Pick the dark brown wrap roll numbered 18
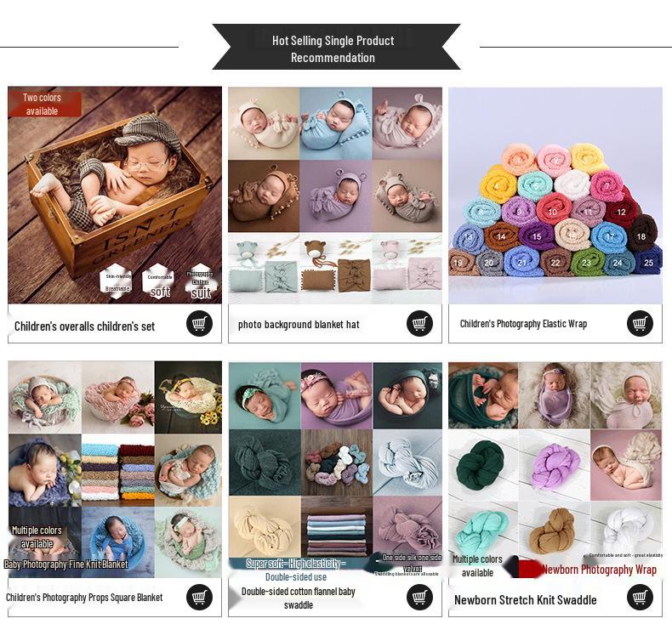Screen dimensions: 672x641 point(641,235)
